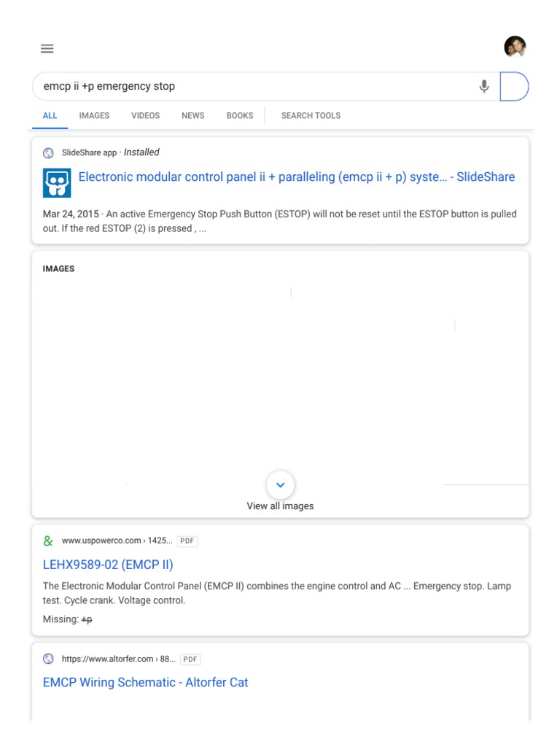560x747 pixels.
Task: Switch to the IMAGES tab
Action: pyautogui.click(x=94, y=116)
